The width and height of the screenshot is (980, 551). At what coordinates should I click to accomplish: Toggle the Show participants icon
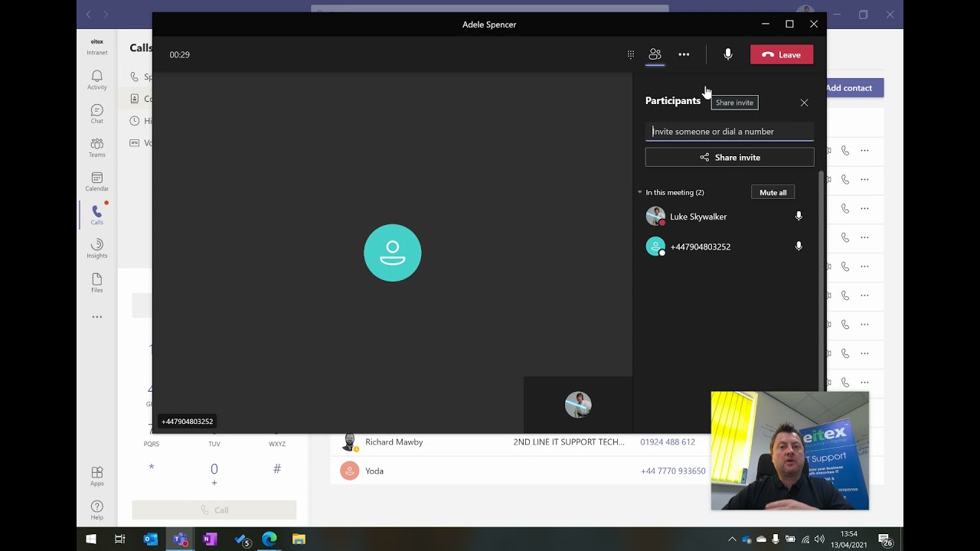click(655, 54)
